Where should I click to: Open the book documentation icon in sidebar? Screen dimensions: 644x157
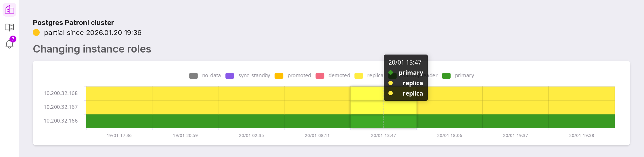point(9,27)
